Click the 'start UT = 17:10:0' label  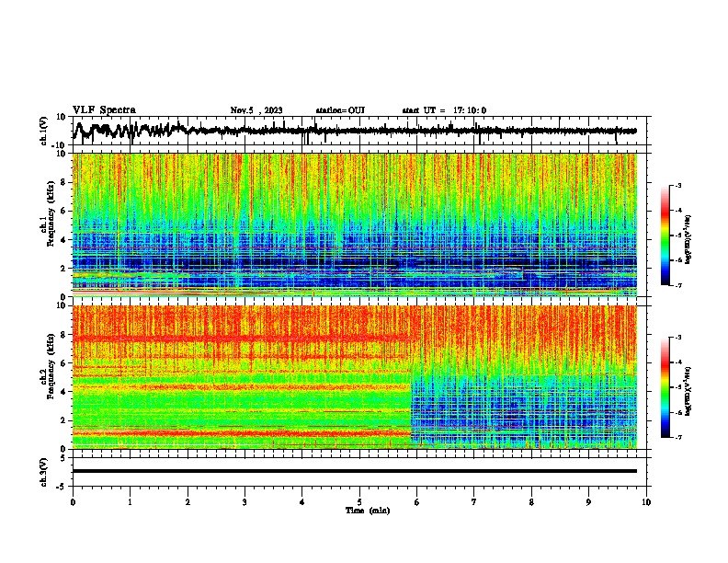pos(444,110)
